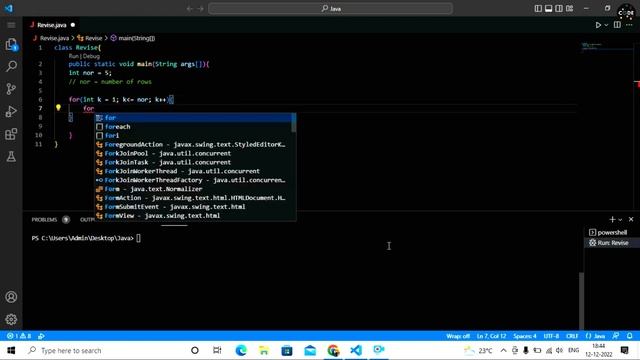Add a new terminal with plus icon
The height and width of the screenshot is (360, 640).
[x=612, y=220]
